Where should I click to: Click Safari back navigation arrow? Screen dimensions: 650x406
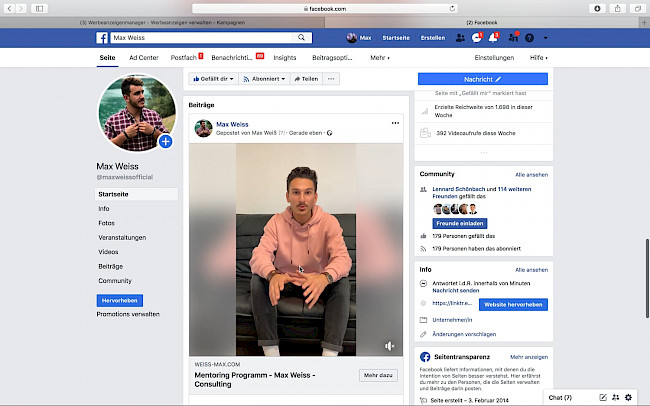point(9,8)
